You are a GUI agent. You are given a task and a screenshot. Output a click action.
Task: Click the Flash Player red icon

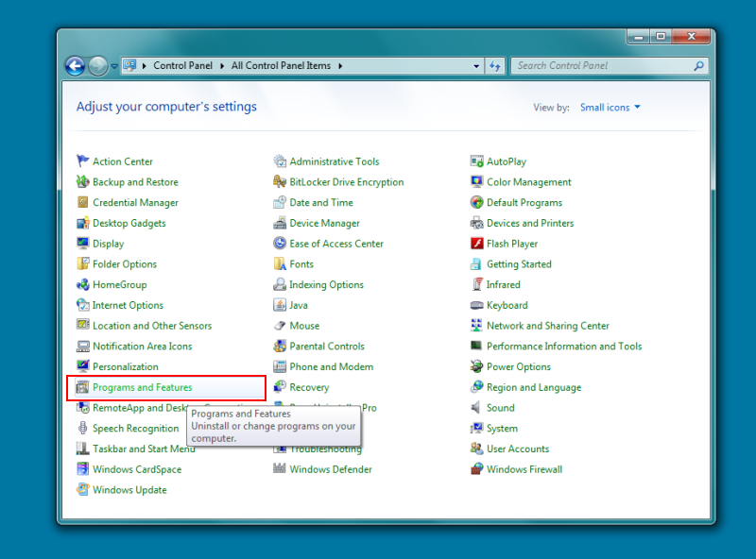477,244
